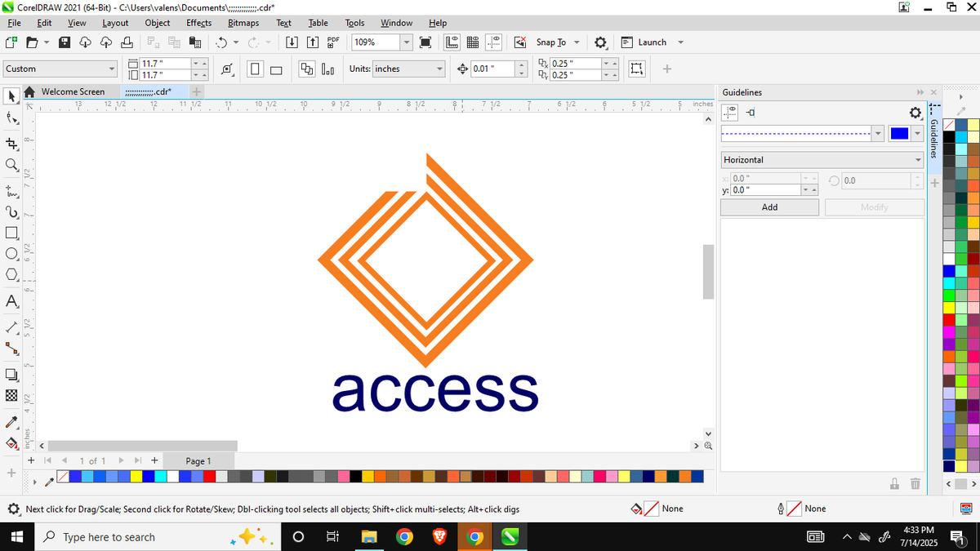The height and width of the screenshot is (551, 980).
Task: Click the Import icon
Action: click(293, 42)
